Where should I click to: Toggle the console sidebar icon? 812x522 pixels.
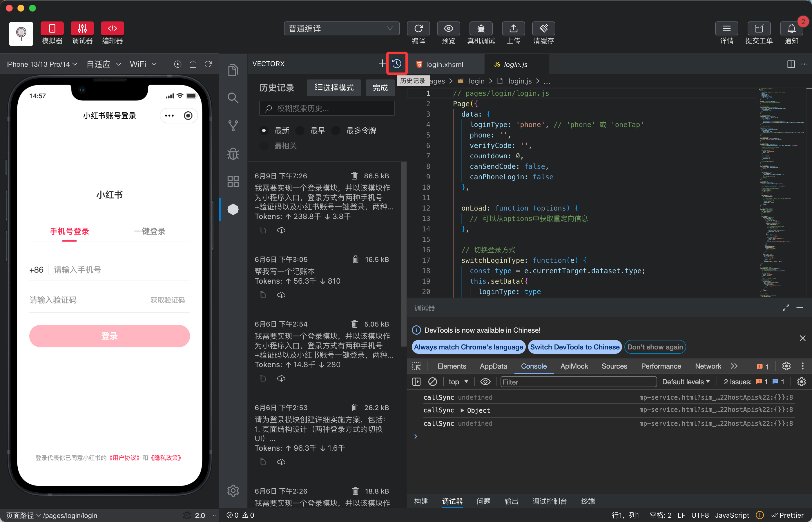[x=416, y=382]
